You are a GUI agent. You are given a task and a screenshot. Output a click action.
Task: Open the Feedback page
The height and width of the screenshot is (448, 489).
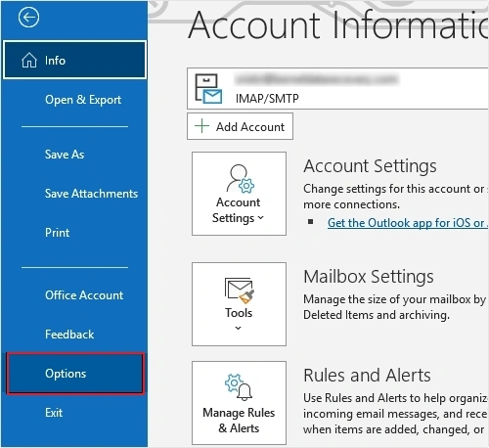tap(69, 335)
